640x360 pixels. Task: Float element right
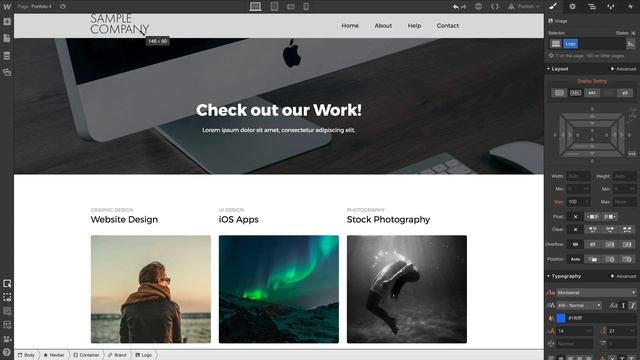(x=610, y=217)
